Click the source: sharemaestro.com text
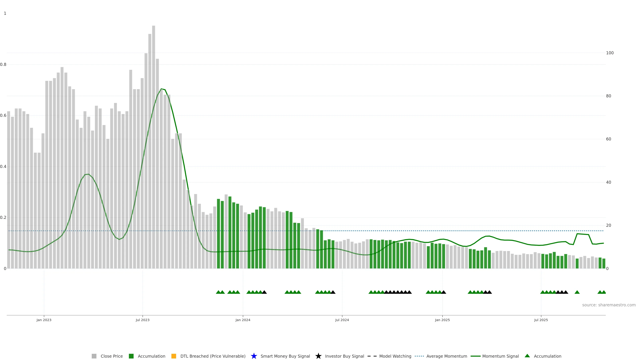This screenshot has height=362, width=644. point(609,305)
